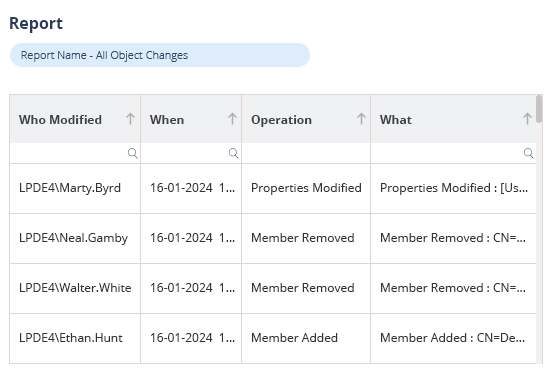Image resolution: width=552 pixels, height=380 pixels.
Task: Click 'Member Removed : CN=...' in Walter.White row
Action: click(453, 288)
